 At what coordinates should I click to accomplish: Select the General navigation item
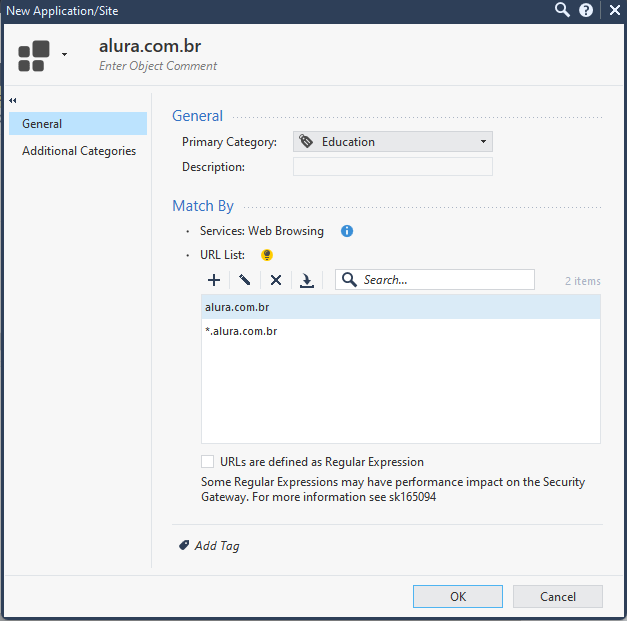coord(78,124)
